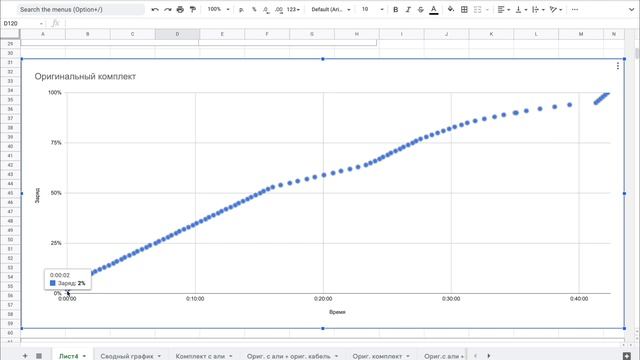Screen dimensions: 640x360
Task: Open the zoom 100% dropdown
Action: [x=218, y=9]
